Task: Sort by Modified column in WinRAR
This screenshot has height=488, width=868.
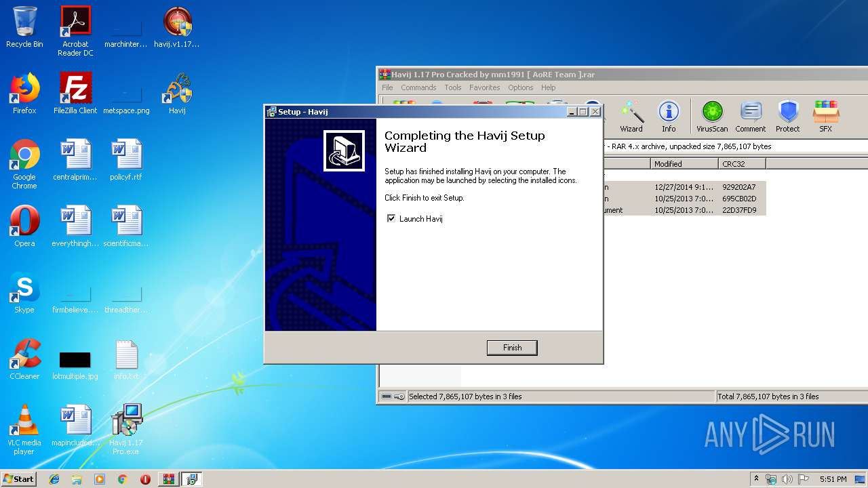Action: [684, 163]
